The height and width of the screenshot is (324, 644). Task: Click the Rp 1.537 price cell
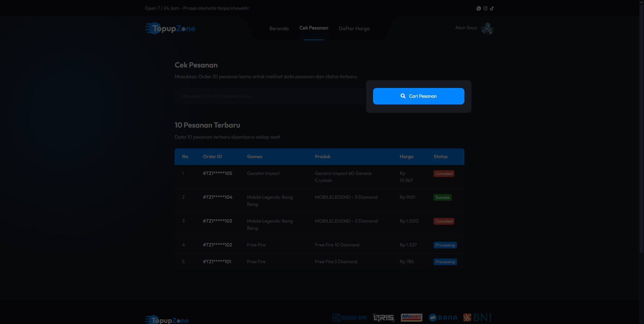408,245
